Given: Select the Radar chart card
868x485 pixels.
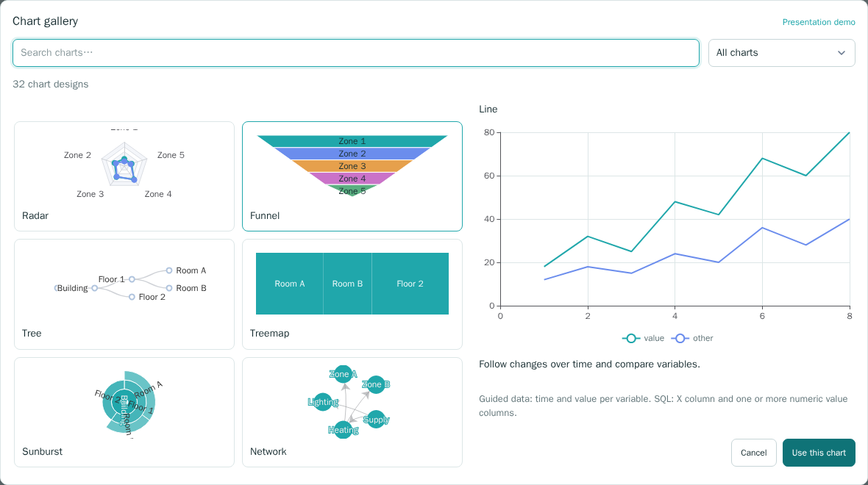Looking at the screenshot, I should click(x=124, y=176).
